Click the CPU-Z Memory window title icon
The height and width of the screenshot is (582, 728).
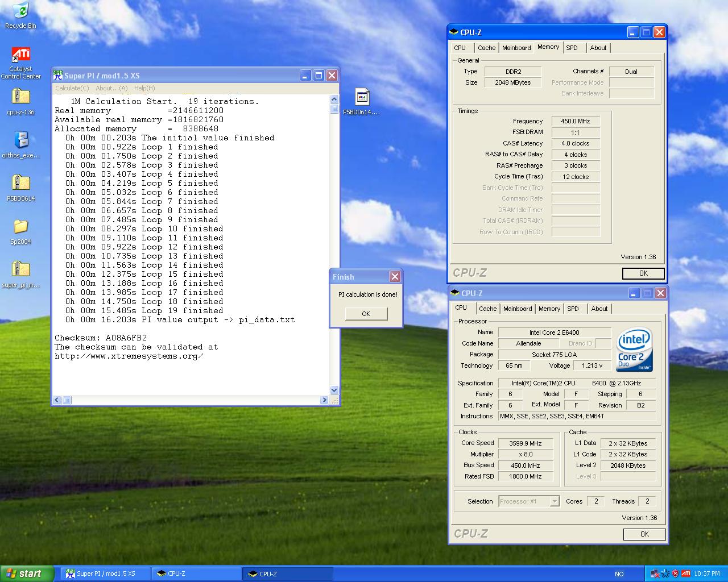point(454,32)
